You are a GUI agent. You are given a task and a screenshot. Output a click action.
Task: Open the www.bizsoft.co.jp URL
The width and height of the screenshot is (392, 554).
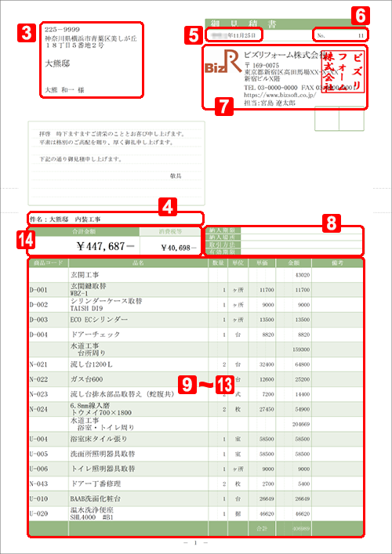(280, 96)
